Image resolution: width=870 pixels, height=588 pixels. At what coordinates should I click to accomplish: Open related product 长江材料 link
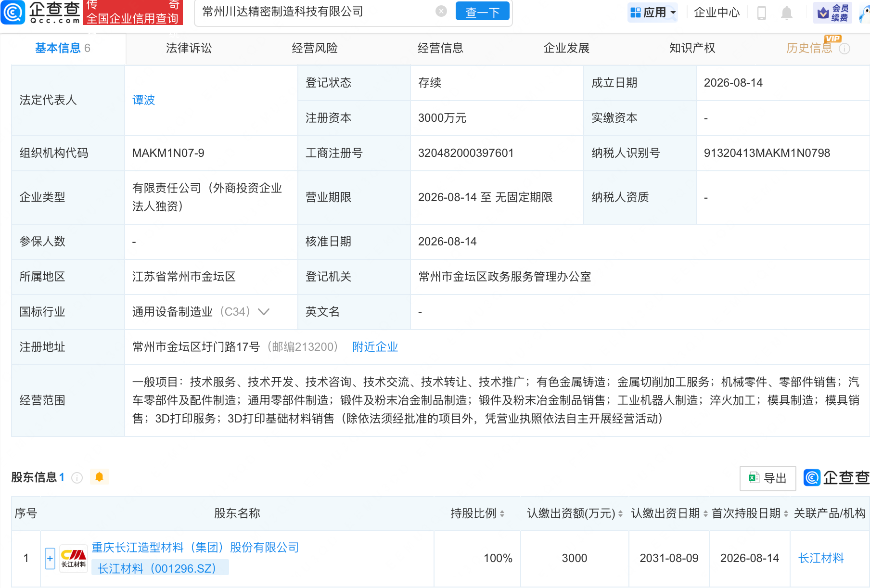tap(821, 558)
